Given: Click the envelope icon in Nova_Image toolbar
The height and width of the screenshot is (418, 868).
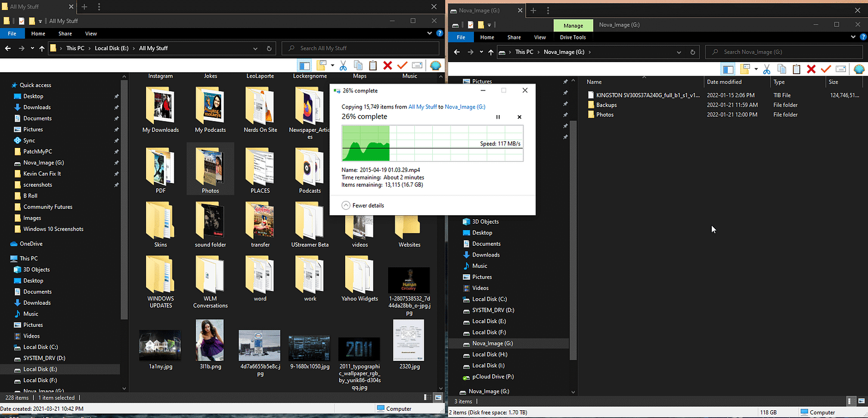Looking at the screenshot, I should pyautogui.click(x=841, y=69).
